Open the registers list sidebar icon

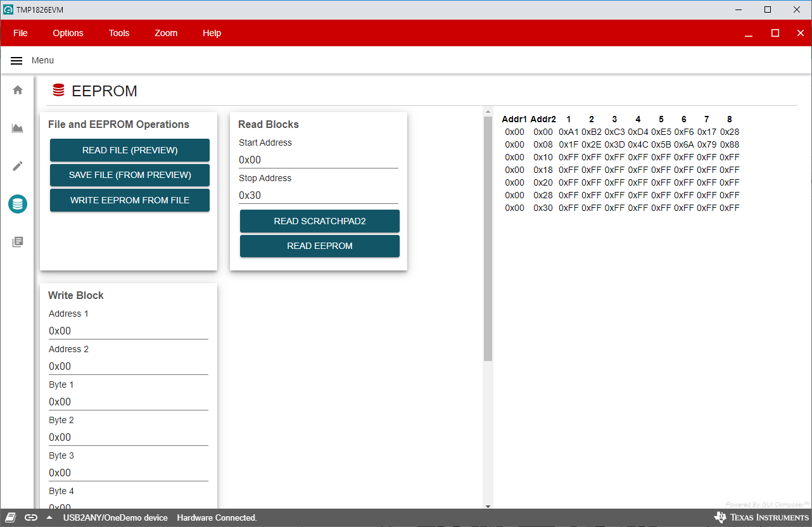point(18,242)
